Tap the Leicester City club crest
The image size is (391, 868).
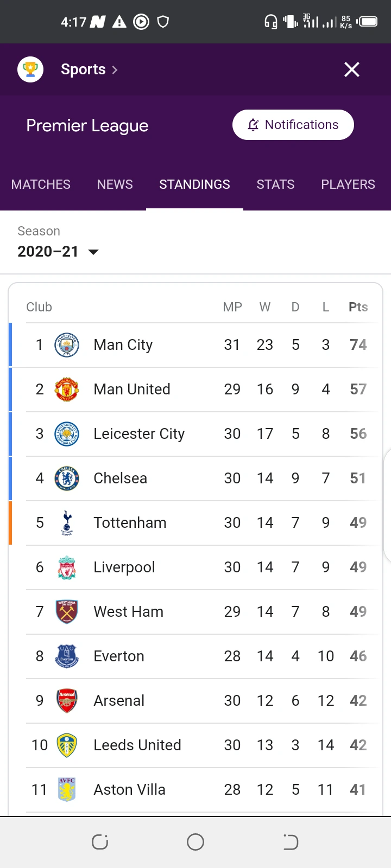[x=67, y=434]
